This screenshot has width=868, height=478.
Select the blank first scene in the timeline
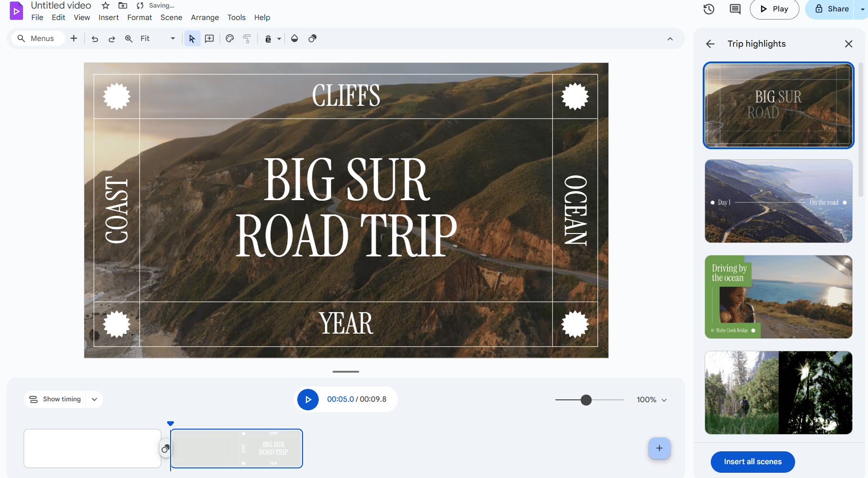[92, 448]
